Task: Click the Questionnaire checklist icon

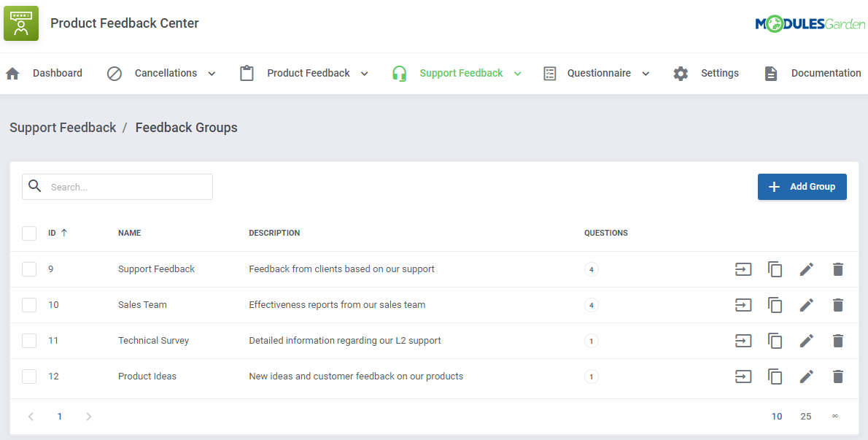Action: (550, 73)
